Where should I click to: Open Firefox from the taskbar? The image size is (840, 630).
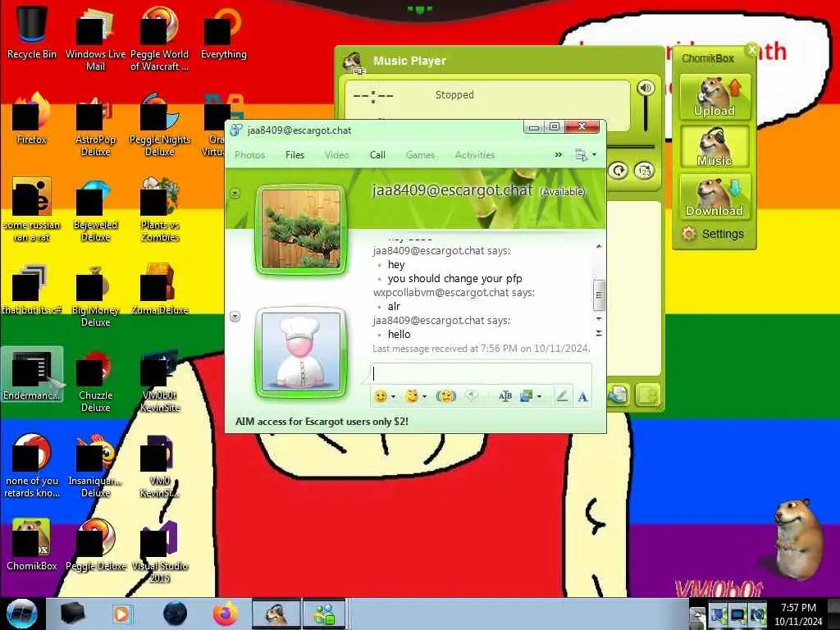click(x=226, y=614)
